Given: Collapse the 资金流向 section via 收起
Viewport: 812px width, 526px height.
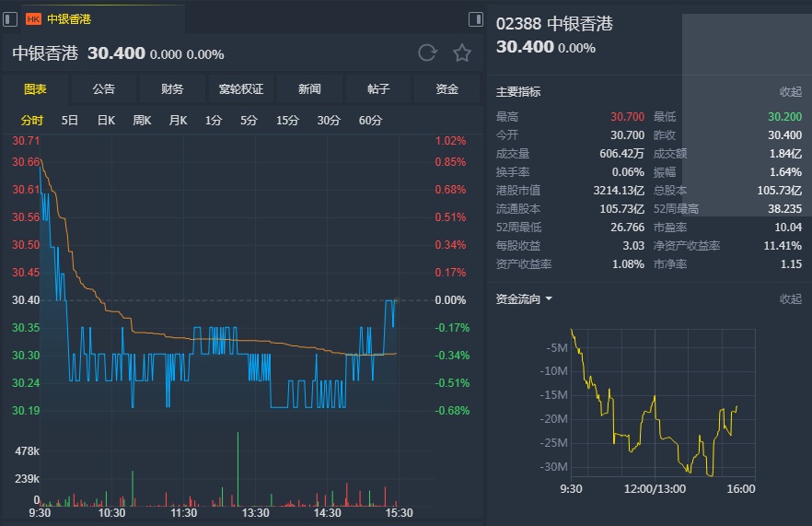Looking at the screenshot, I should click(x=791, y=299).
